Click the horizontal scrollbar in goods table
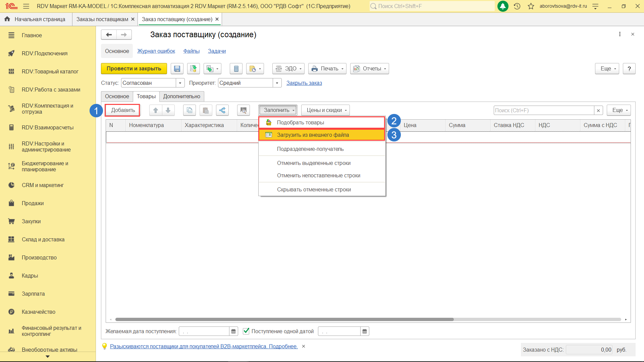The width and height of the screenshot is (644, 362). [x=284, y=319]
